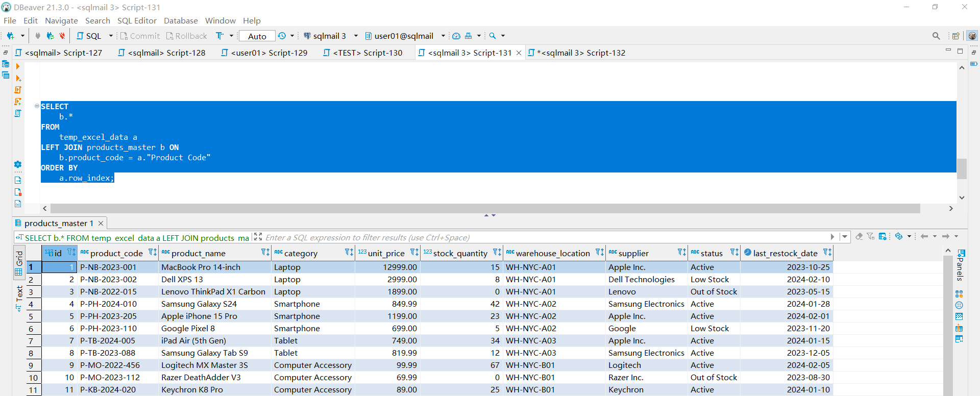Open the search toolbar dropdown arrow
The width and height of the screenshot is (980, 396).
pos(503,36)
